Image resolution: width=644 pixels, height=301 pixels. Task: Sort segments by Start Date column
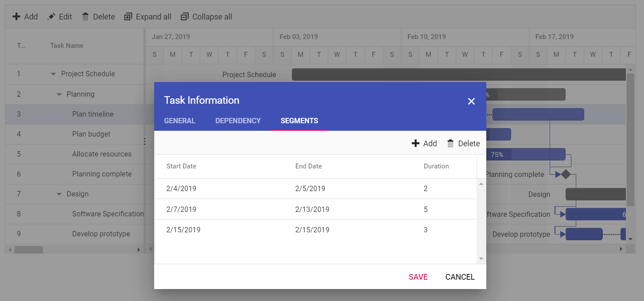pos(181,166)
